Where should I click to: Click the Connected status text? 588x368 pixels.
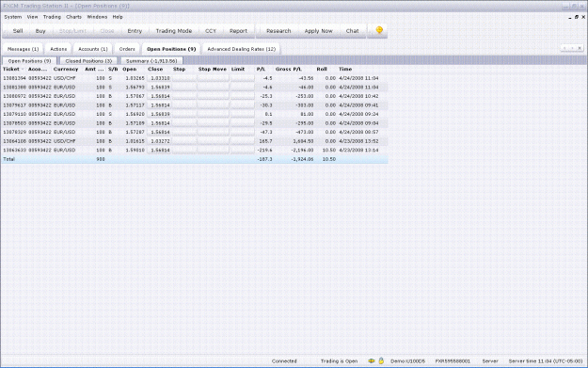click(284, 361)
